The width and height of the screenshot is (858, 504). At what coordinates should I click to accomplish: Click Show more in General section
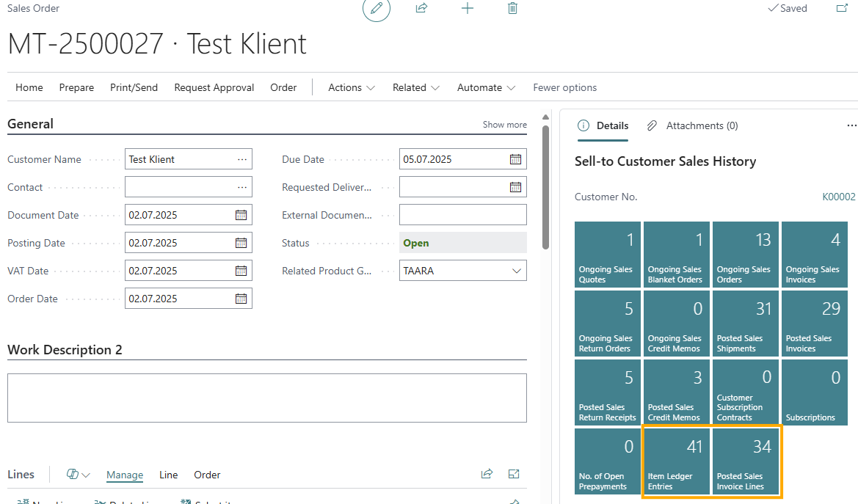(504, 125)
